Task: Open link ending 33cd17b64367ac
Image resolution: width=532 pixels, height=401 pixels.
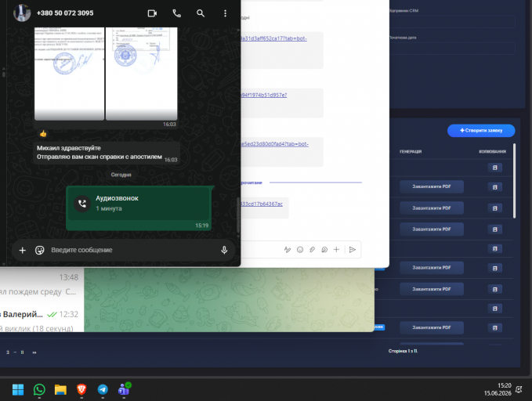Action: pyautogui.click(x=261, y=204)
